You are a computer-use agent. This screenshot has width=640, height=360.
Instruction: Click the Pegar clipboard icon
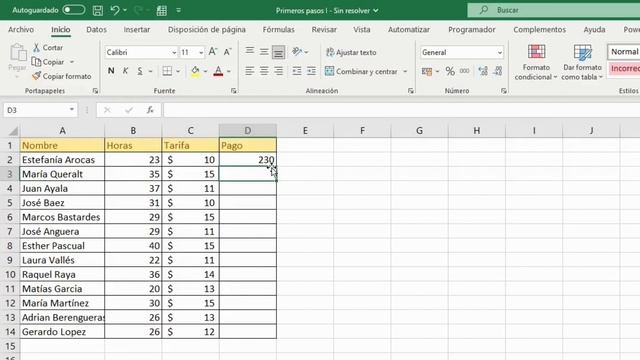pyautogui.click(x=18, y=53)
